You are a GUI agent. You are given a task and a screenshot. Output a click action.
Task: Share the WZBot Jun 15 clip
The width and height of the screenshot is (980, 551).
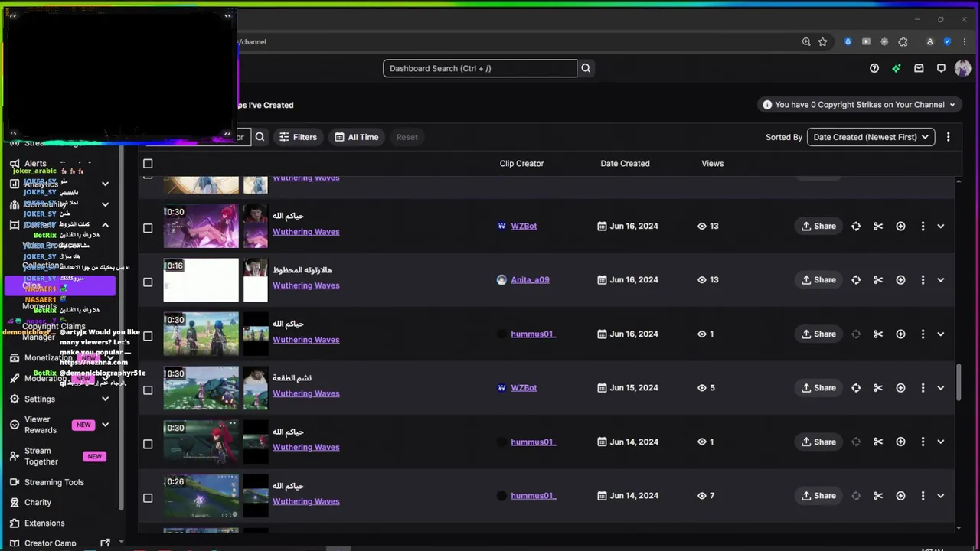click(818, 388)
